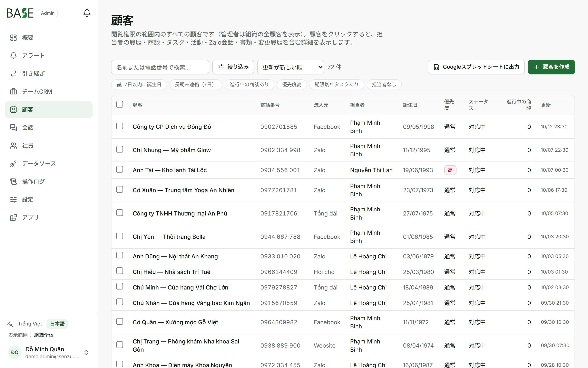Check the row Công ty CP Dịch vụ Đông Đô
588x368 pixels.
[120, 126]
